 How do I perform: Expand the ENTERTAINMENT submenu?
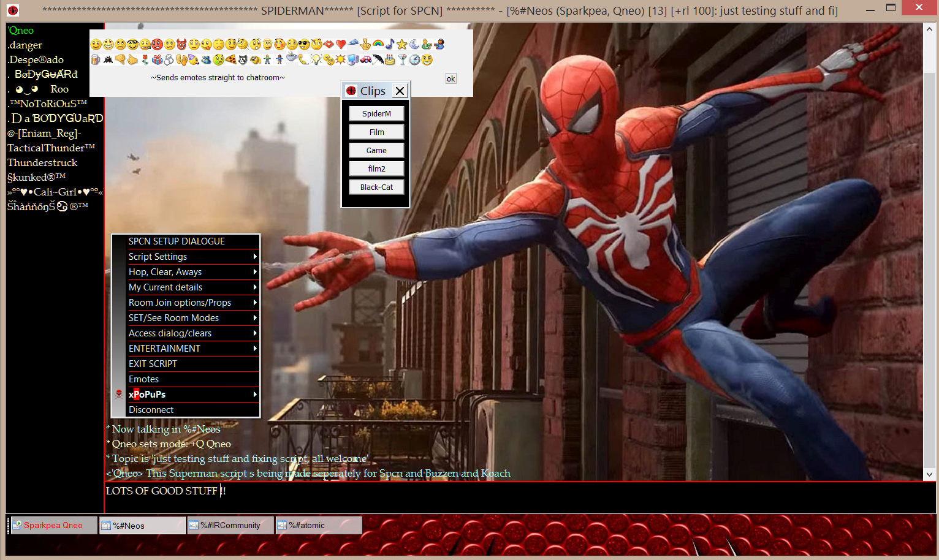(192, 349)
